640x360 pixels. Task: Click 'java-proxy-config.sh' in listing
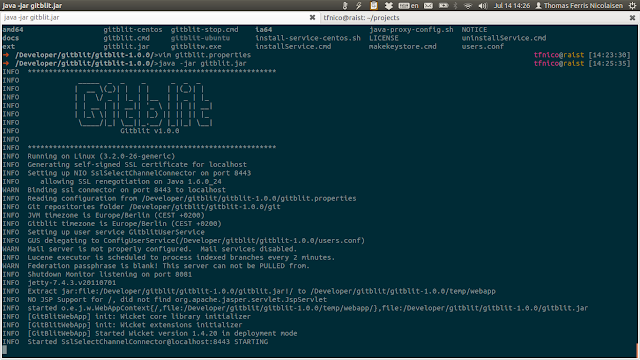click(x=411, y=29)
